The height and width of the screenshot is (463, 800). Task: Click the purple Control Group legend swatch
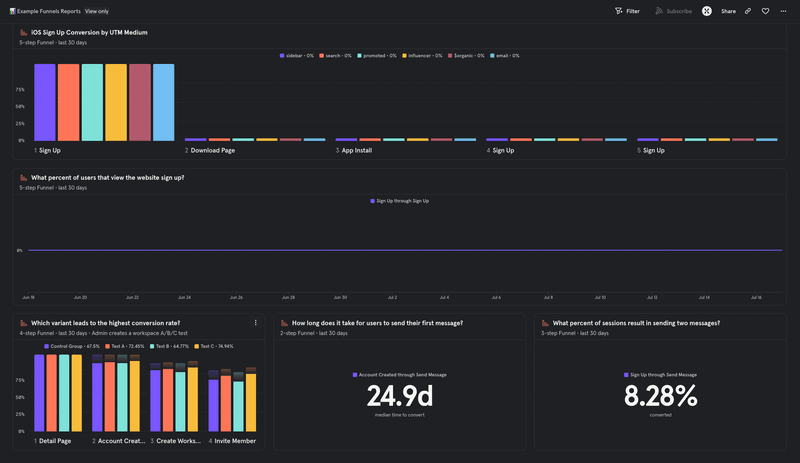(x=47, y=346)
